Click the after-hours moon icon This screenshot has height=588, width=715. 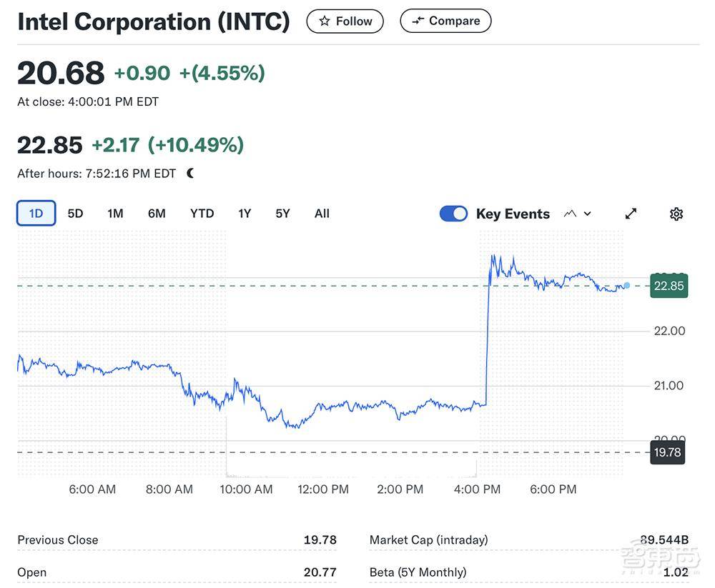(191, 173)
